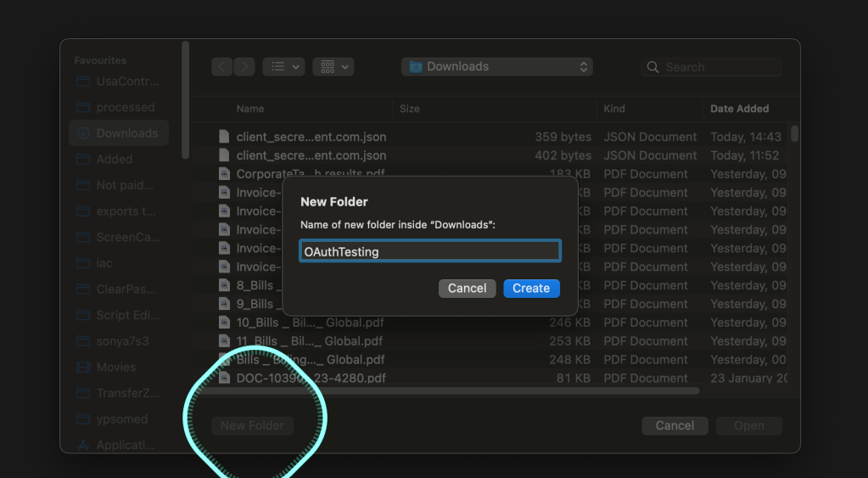Click the folder icon beside processed
Viewport: 868px width, 478px height.
83,107
